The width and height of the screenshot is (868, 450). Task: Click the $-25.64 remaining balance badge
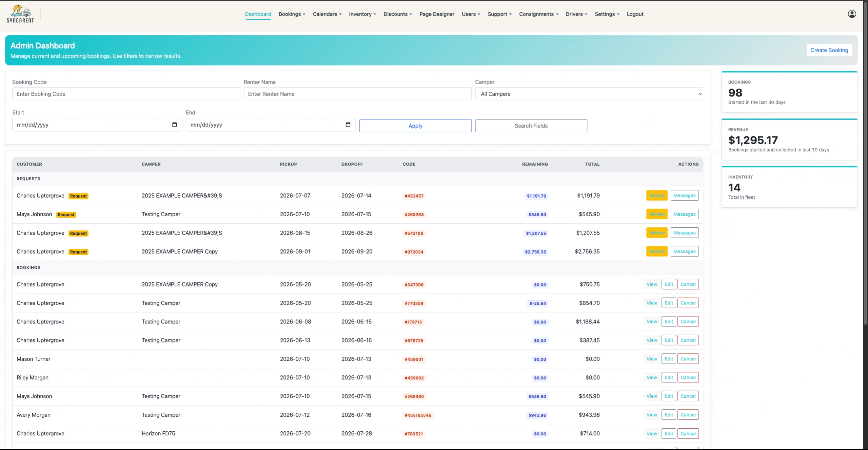click(538, 303)
